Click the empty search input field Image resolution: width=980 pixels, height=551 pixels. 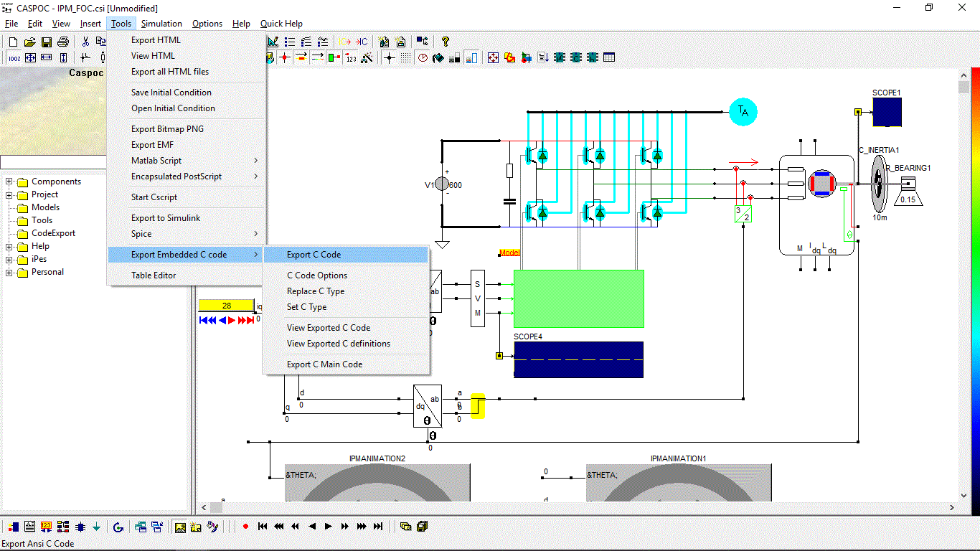click(54, 163)
